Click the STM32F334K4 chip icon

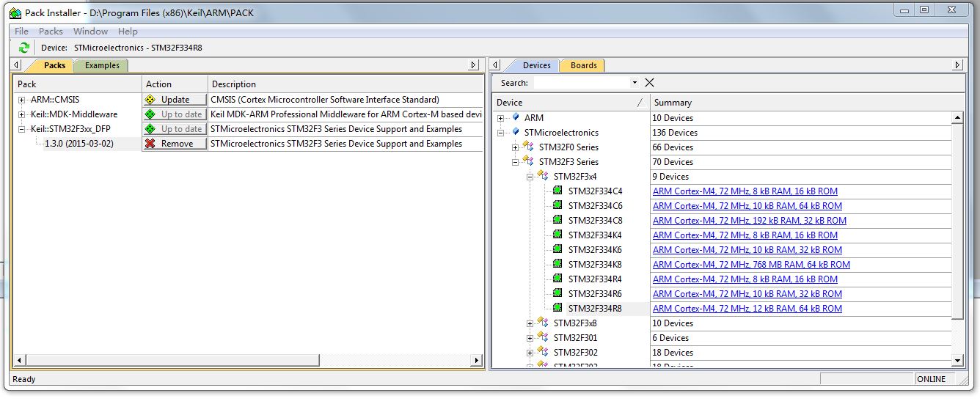(x=558, y=235)
